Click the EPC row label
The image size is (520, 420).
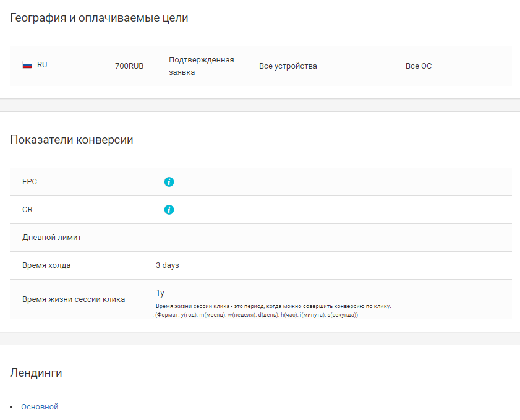[30, 182]
